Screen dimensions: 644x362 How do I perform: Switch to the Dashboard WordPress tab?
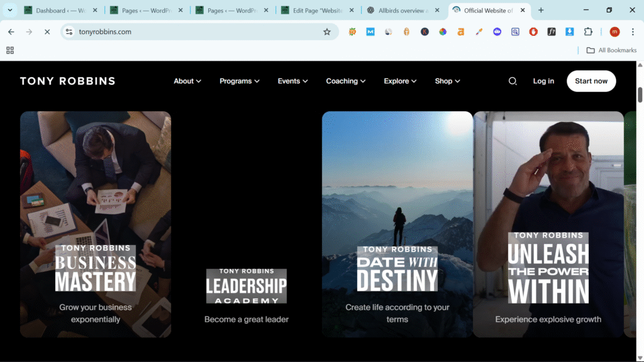[x=60, y=10]
